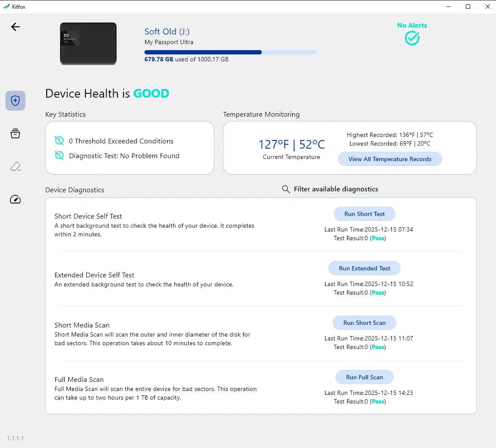Focus the Filter available diagnostics field
Screen dimensions: 496x448
point(380,189)
